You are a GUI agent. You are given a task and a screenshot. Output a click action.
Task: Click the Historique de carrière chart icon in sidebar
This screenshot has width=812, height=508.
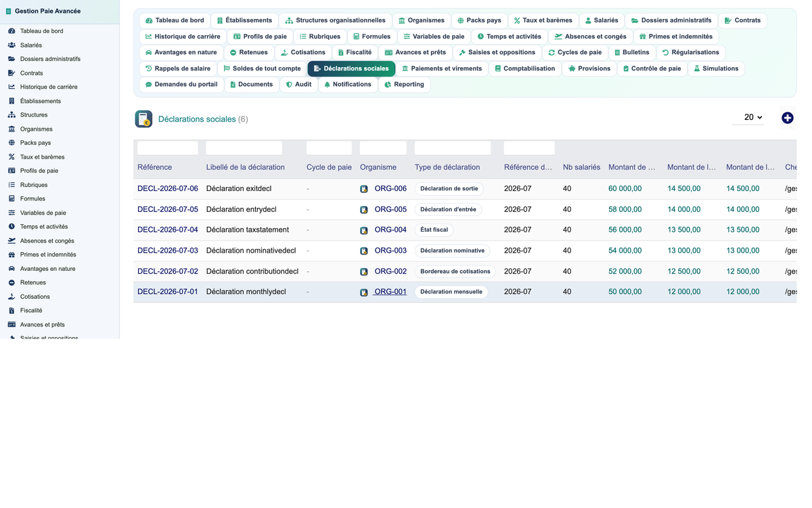12,87
